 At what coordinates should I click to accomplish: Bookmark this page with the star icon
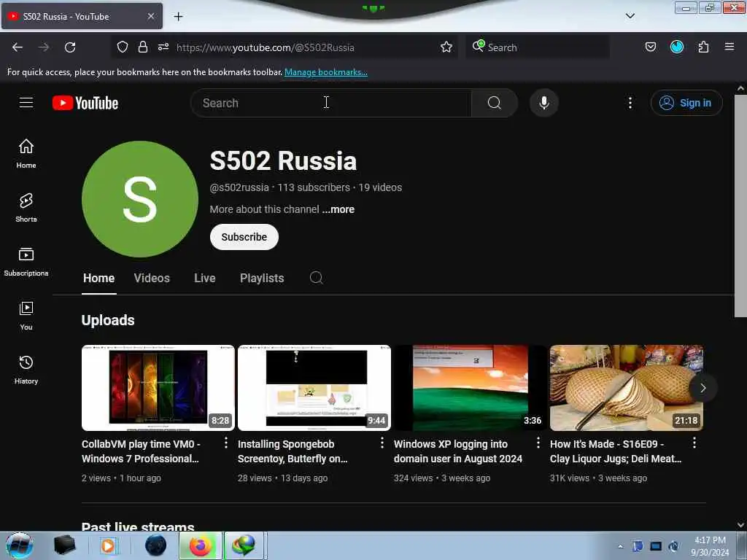coord(446,47)
